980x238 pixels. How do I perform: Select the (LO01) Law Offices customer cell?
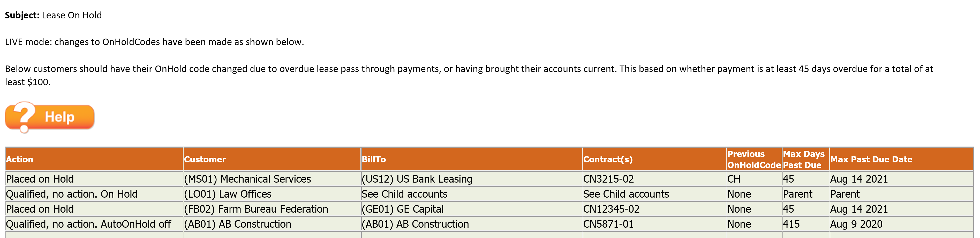(272, 194)
